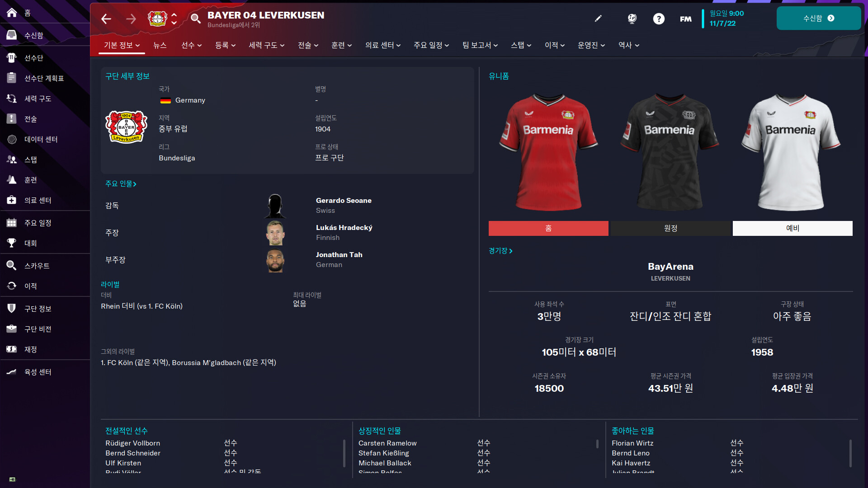
Task: Click the back arrow navigation icon
Action: (x=106, y=19)
